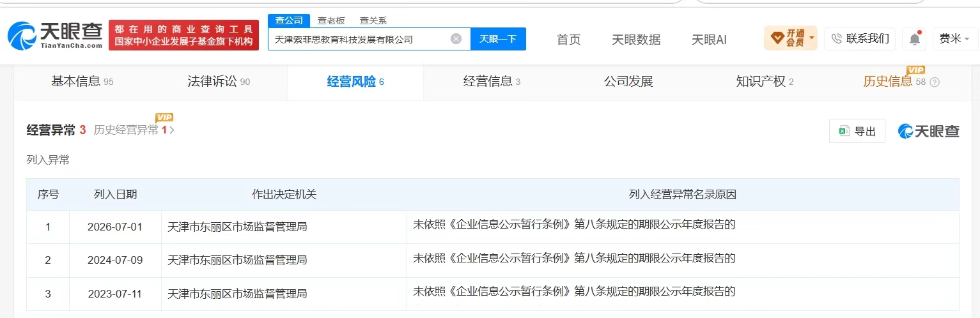Click the 序号 column header
The image size is (980, 318).
(x=48, y=195)
